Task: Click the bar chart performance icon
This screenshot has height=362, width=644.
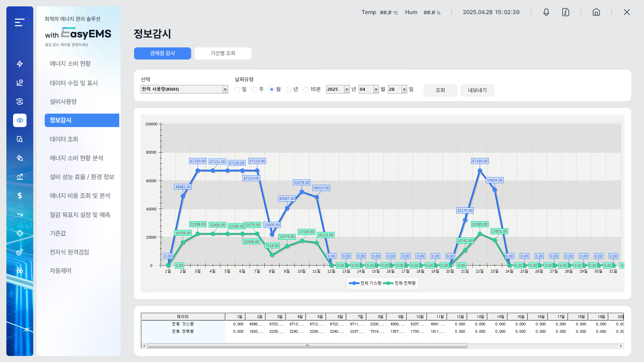Action: [x=20, y=177]
